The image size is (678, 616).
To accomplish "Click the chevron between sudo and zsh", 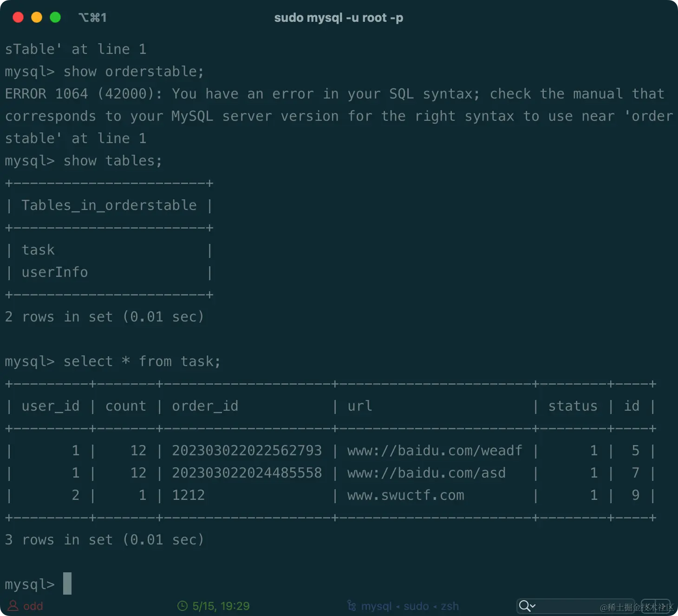I will (x=435, y=606).
